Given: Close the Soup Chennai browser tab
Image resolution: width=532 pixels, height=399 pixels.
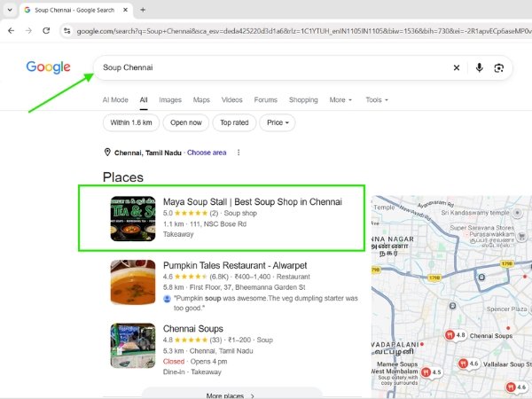Looking at the screenshot, I should tap(125, 10).
